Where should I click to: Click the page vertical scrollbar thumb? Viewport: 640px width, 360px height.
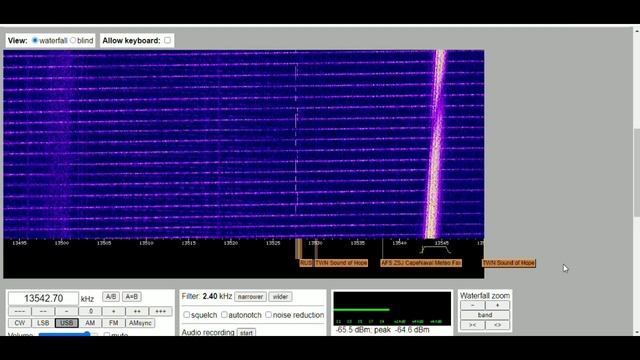[x=636, y=173]
